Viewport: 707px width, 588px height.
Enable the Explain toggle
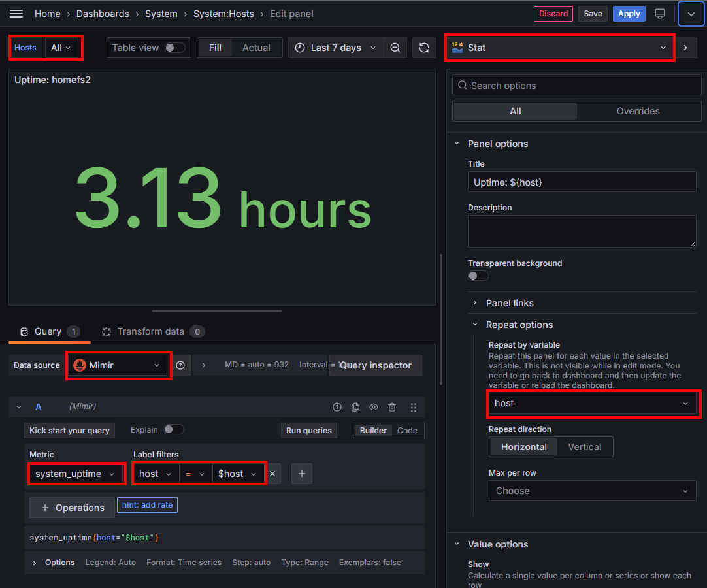174,429
